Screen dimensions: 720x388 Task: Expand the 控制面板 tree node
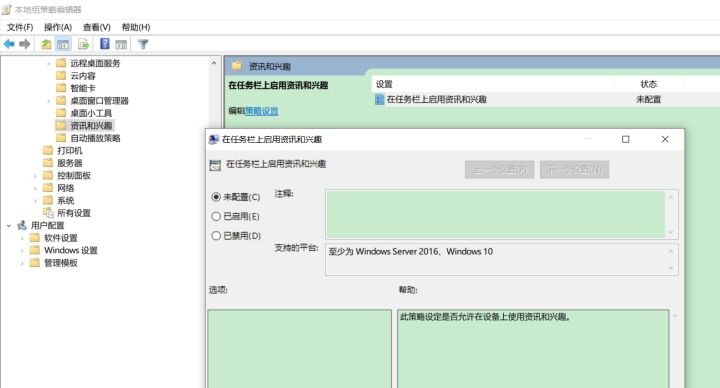tap(35, 175)
